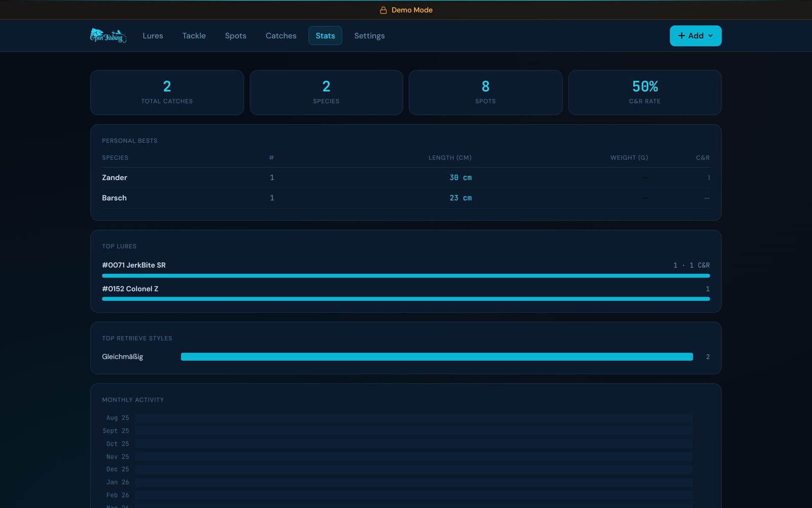The width and height of the screenshot is (812, 508).
Task: Open the Settings tab
Action: tap(369, 36)
